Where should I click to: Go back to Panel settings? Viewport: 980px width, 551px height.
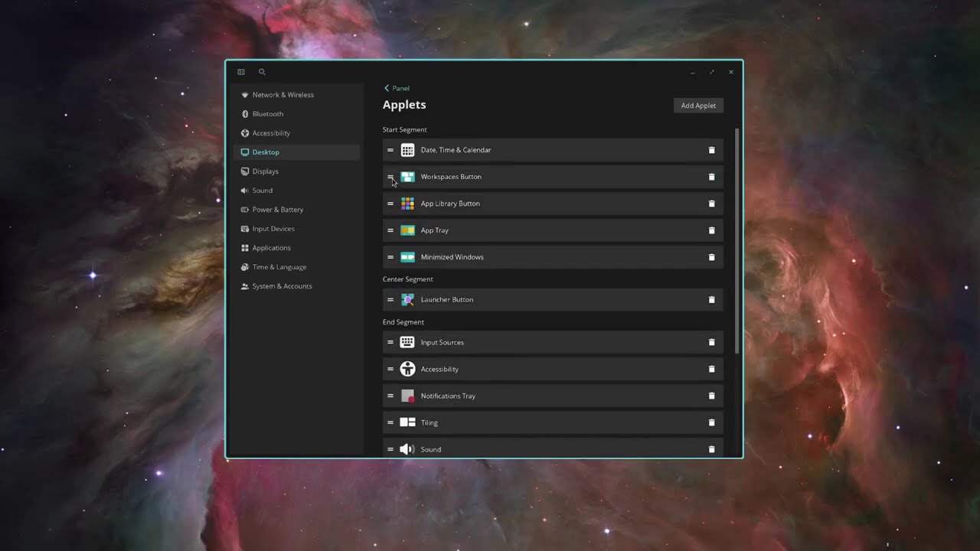[x=397, y=88]
